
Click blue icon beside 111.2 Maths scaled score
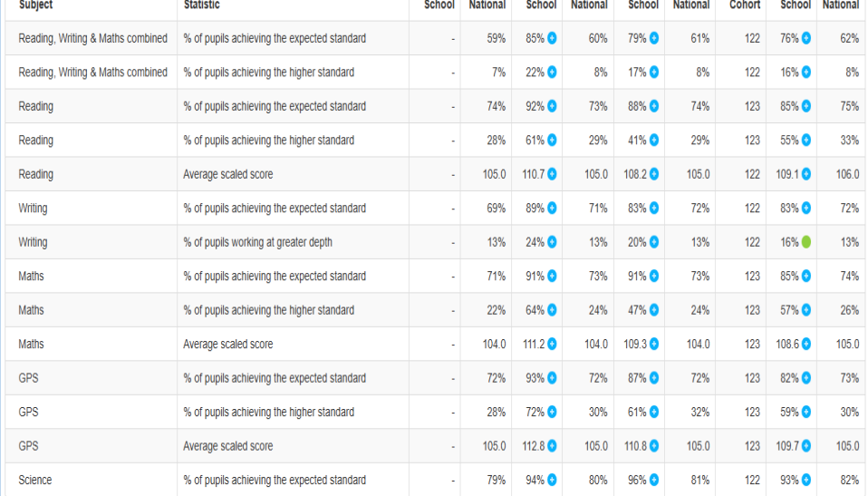[x=552, y=345]
